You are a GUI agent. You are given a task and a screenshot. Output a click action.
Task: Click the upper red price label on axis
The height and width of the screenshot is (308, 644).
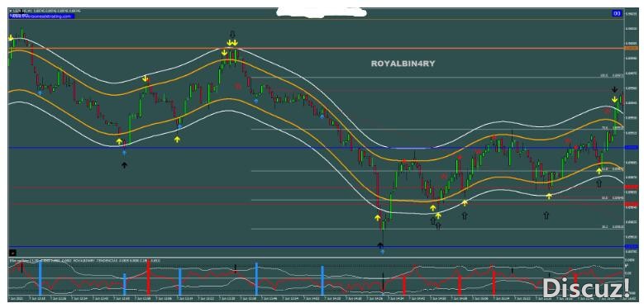pyautogui.click(x=631, y=187)
